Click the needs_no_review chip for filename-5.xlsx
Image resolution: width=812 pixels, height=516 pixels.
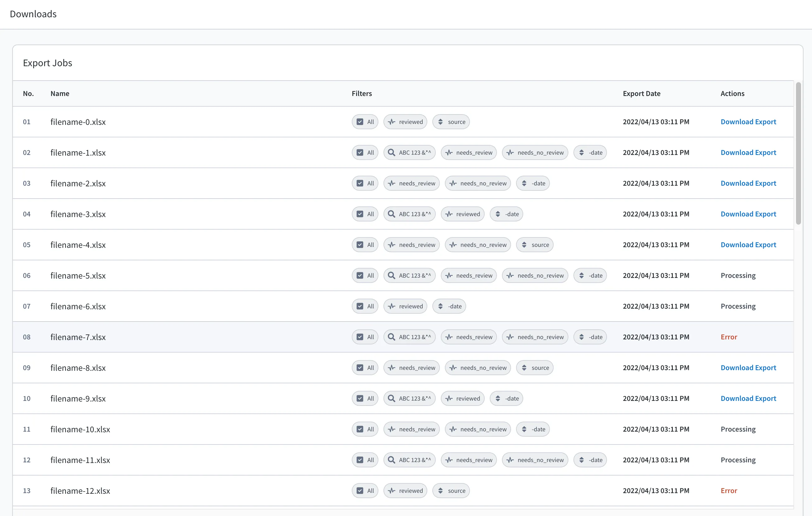(535, 275)
